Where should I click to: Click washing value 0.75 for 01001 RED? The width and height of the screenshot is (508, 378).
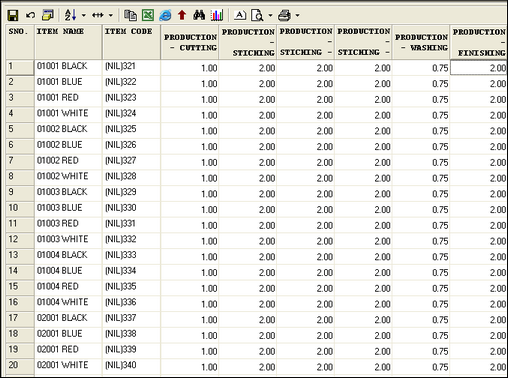(x=440, y=100)
